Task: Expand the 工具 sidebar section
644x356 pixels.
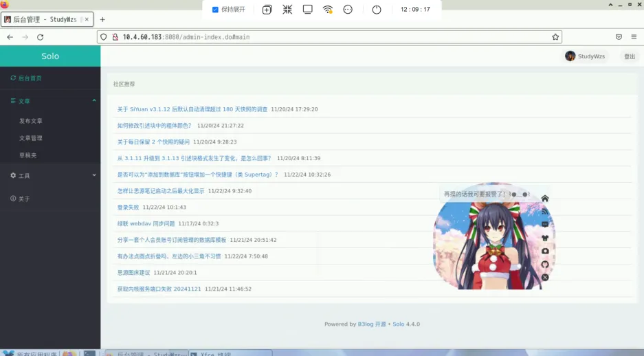Action: pos(50,176)
